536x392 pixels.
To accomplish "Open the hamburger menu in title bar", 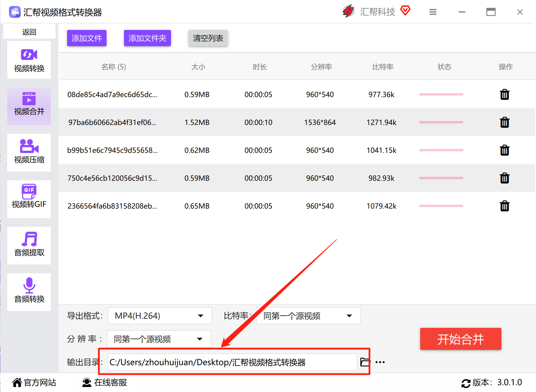I will 433,12.
